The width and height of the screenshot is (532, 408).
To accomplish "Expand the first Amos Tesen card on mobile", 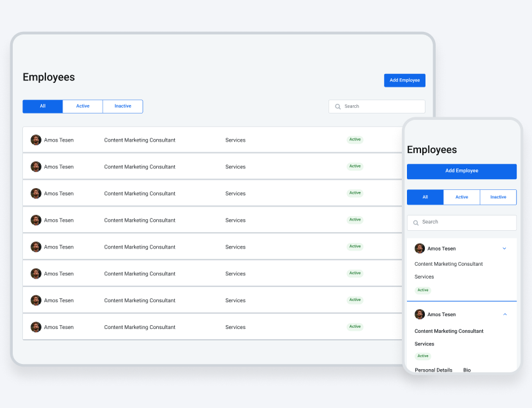I will click(x=505, y=248).
